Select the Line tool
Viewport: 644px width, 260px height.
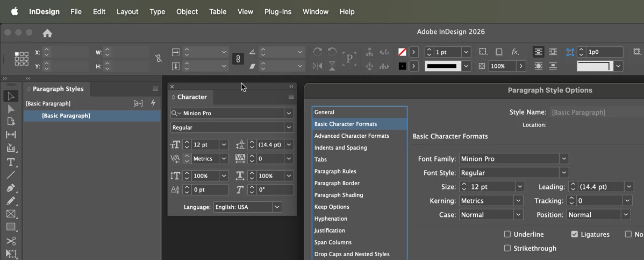click(x=11, y=175)
